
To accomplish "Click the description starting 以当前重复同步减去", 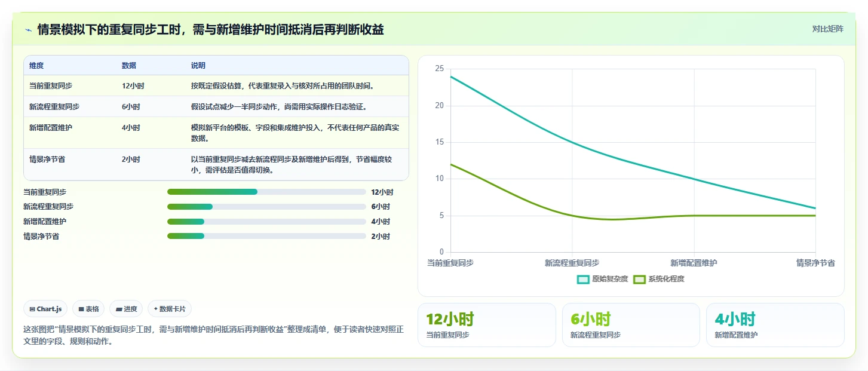I will (x=292, y=164).
